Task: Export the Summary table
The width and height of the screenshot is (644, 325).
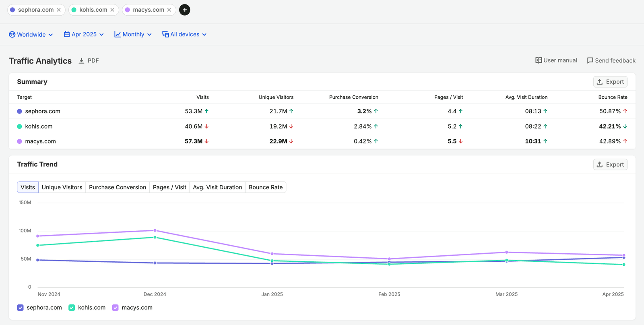Action: (610, 82)
